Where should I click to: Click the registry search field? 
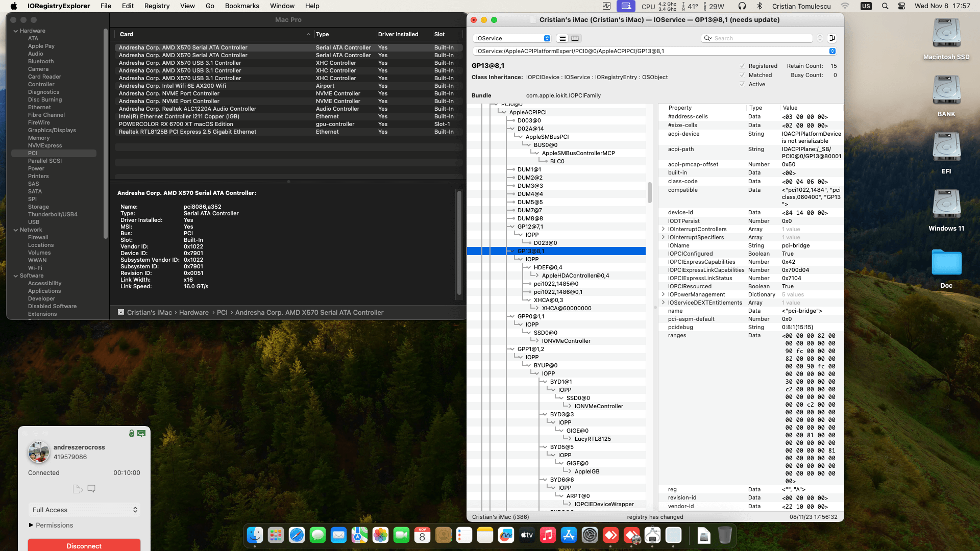tap(757, 38)
